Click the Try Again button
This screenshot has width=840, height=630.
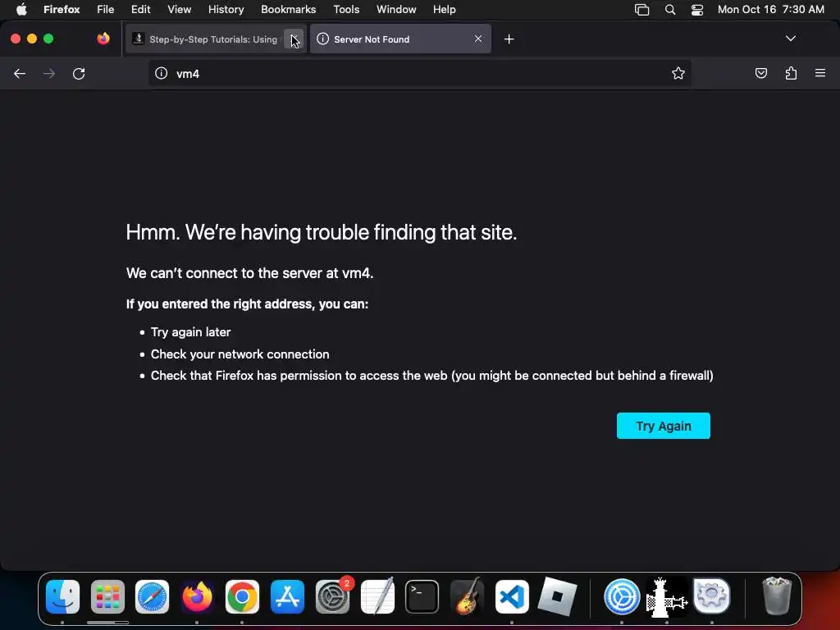coord(663,426)
